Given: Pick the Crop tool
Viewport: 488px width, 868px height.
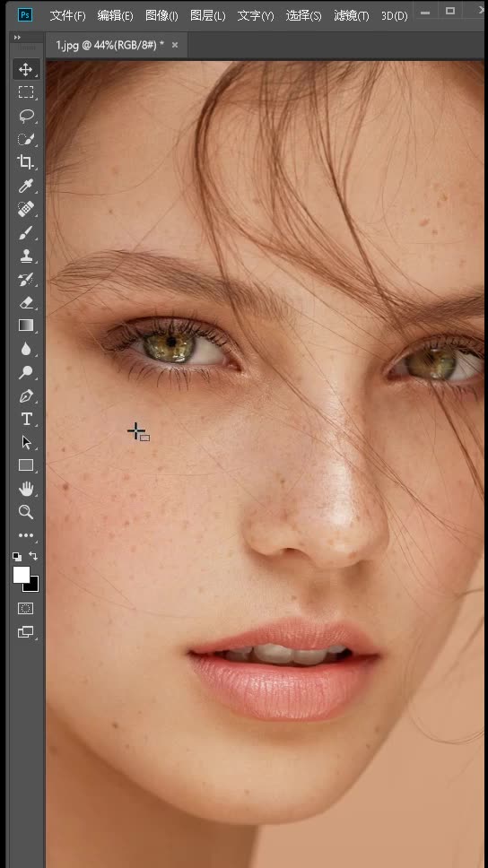Looking at the screenshot, I should coord(25,162).
